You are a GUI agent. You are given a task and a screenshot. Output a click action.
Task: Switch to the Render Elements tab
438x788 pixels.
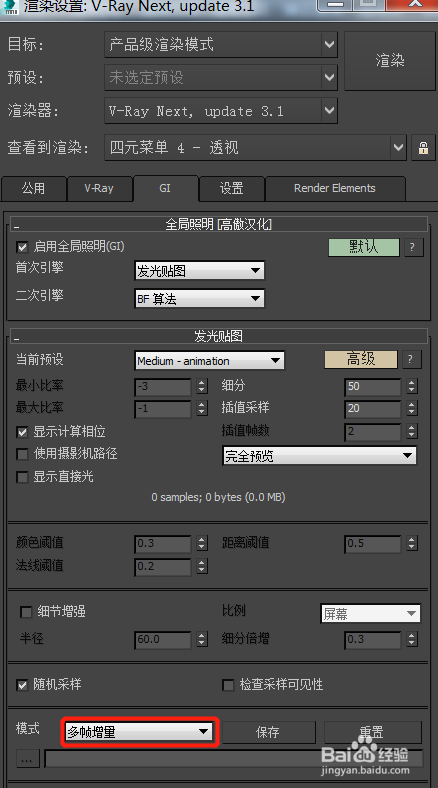[x=335, y=188]
